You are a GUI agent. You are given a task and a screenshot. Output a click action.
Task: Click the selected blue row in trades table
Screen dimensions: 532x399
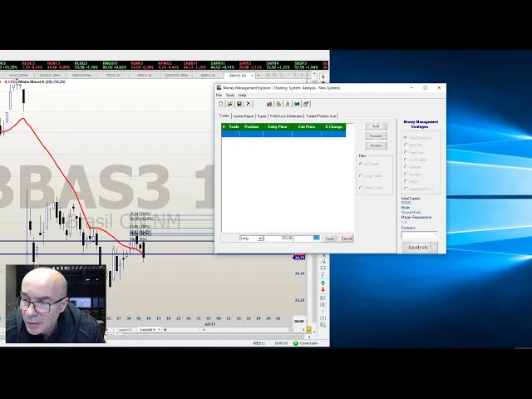283,134
